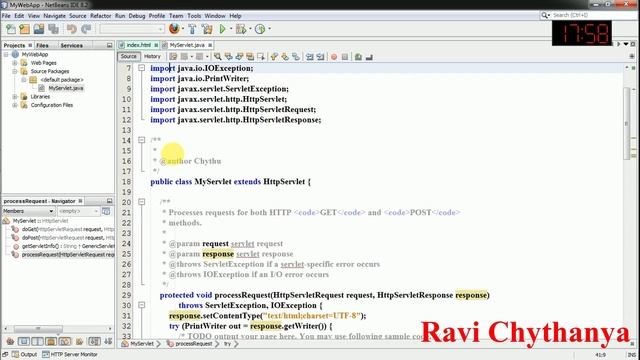This screenshot has height=360, width=640.
Task: Toggle Sort by Name in Navigator bottom bar
Action: (94, 341)
